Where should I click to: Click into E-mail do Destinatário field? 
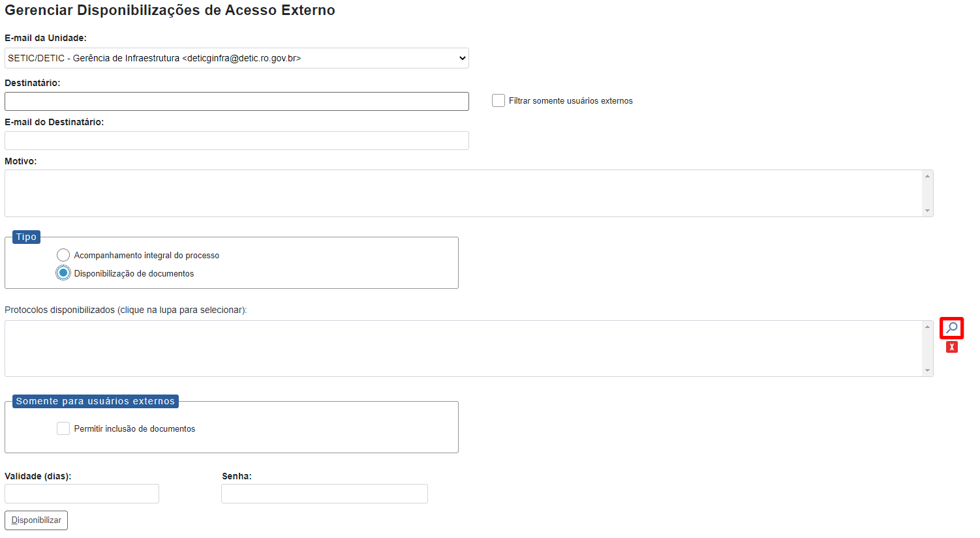tap(236, 140)
